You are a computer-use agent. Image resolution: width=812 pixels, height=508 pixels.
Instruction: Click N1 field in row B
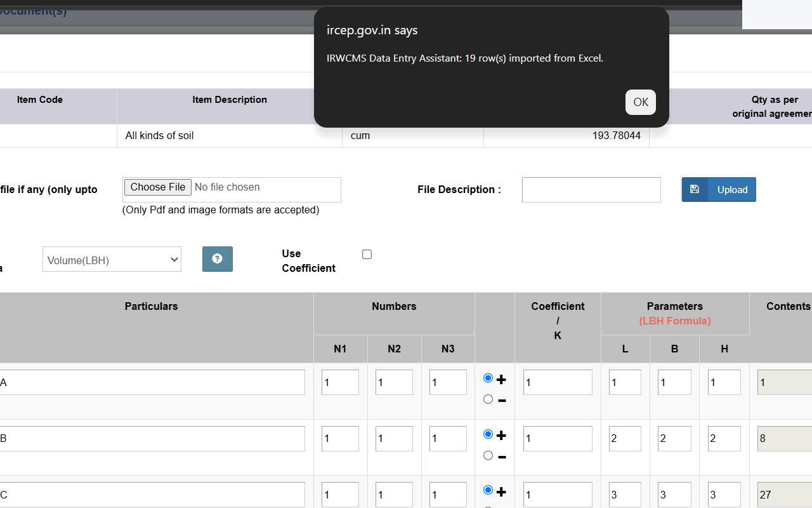click(x=340, y=439)
